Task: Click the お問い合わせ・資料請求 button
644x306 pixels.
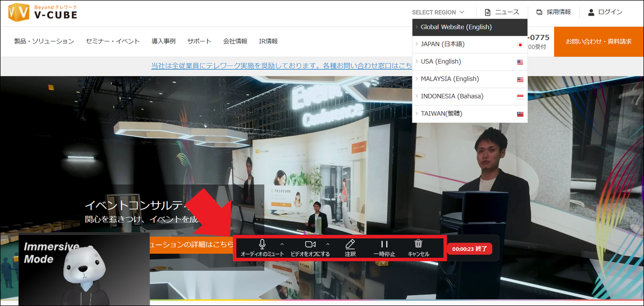Action: coord(599,42)
